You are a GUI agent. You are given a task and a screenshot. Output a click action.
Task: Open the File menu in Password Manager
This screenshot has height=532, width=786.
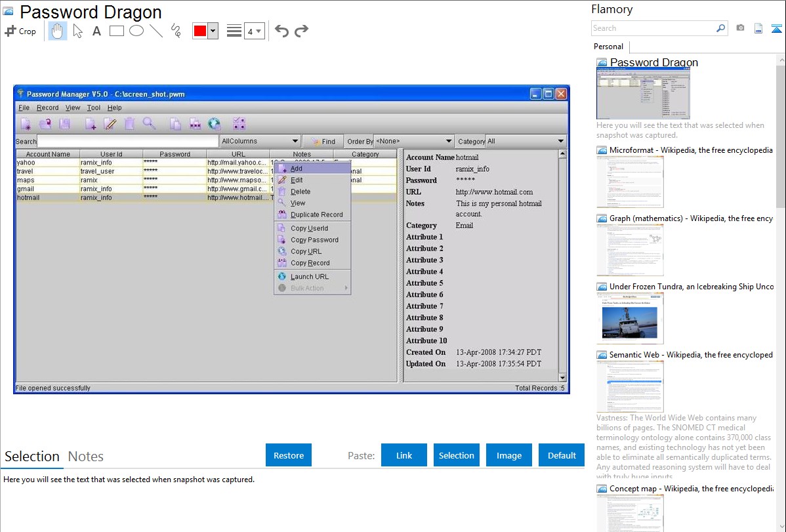(24, 108)
